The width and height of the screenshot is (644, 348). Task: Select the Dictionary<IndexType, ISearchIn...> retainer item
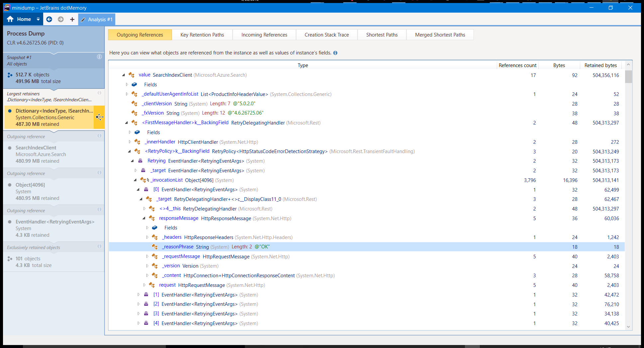click(49, 117)
